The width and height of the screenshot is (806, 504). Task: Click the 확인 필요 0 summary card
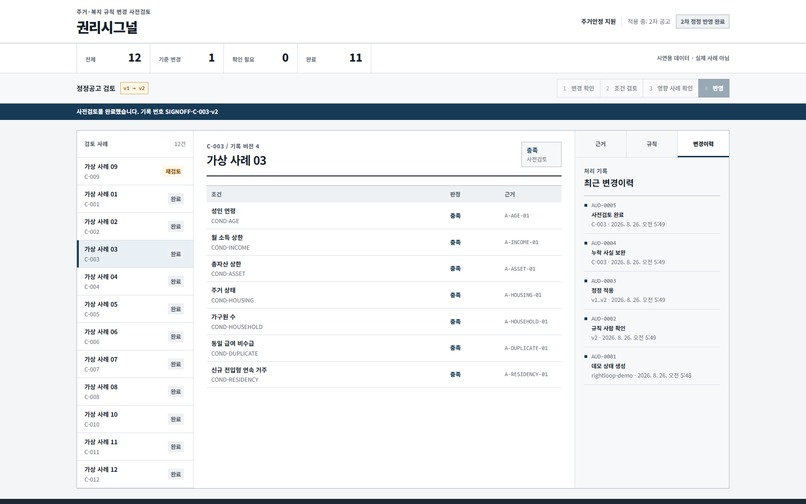pyautogui.click(x=261, y=58)
